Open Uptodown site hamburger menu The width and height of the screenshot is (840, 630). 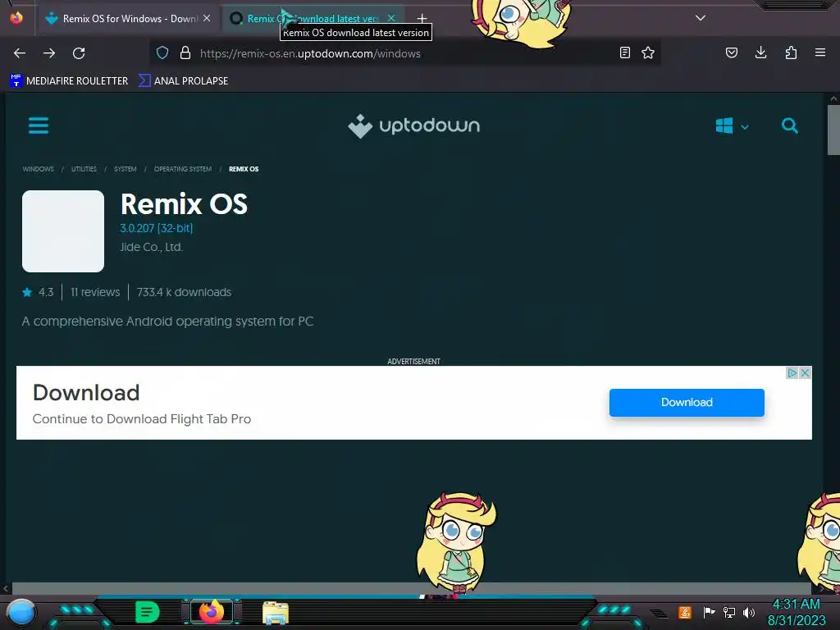39,126
